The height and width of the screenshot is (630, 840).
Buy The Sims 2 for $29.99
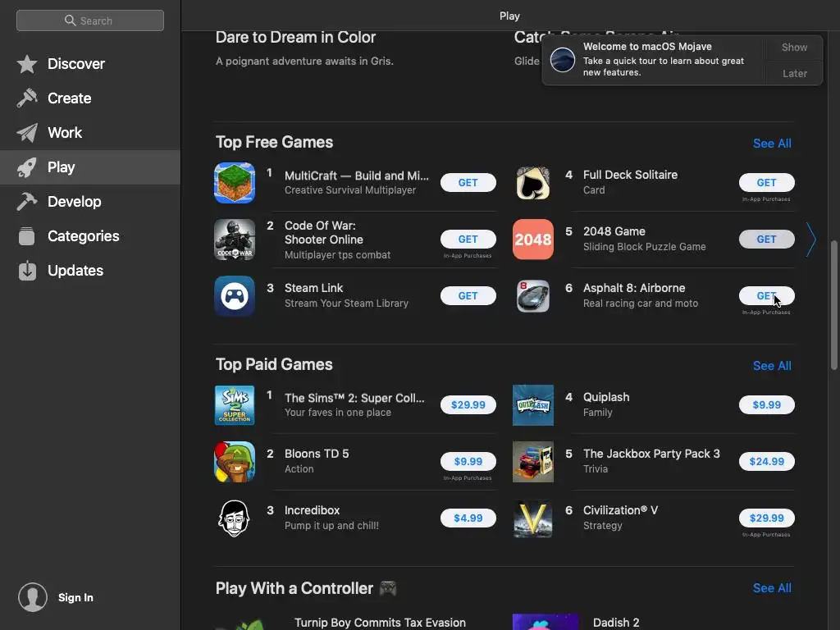468,405
